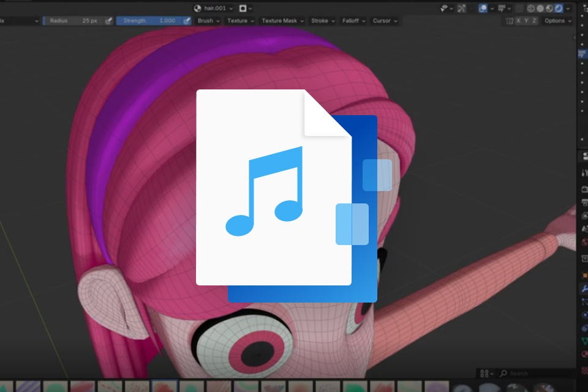This screenshot has height=392, width=588.
Task: Open the Cursor popover
Action: tap(385, 21)
